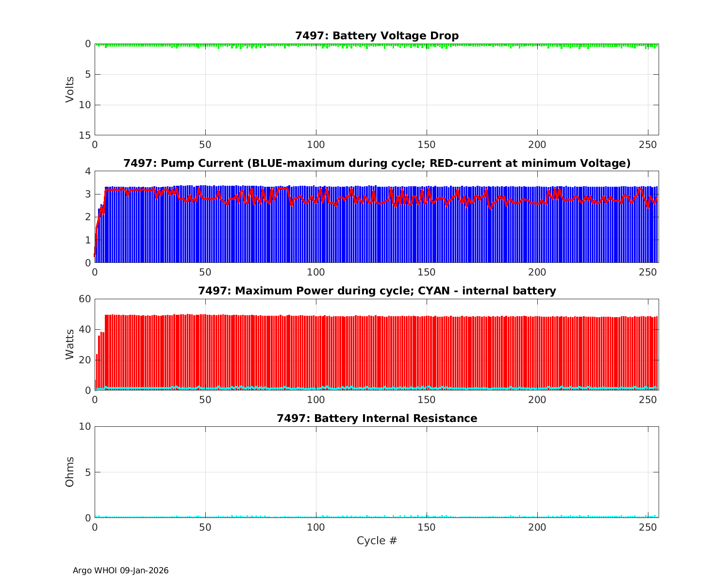Click the Battery Voltage Drop chart title

point(377,36)
